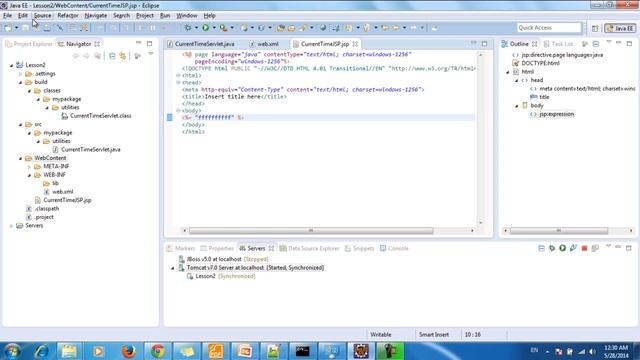Viewport: 640px width, 360px height.
Task: Collapse the src folder
Action: coord(20,124)
